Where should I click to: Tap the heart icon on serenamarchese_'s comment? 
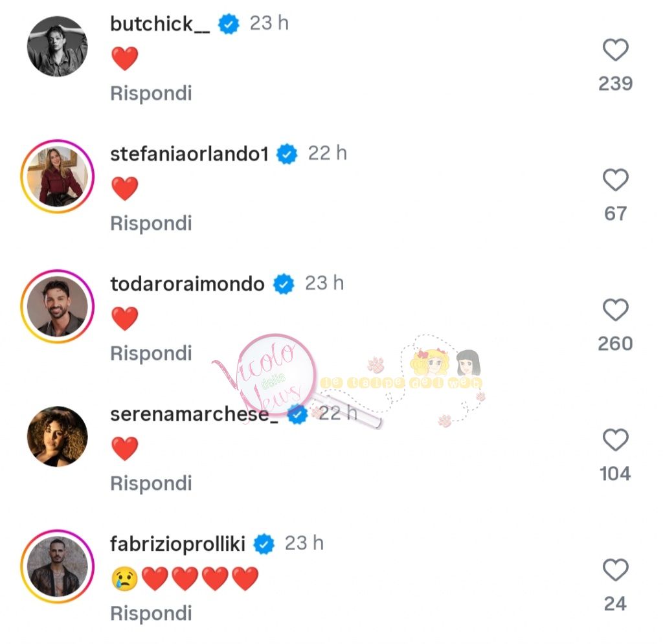tap(615, 441)
